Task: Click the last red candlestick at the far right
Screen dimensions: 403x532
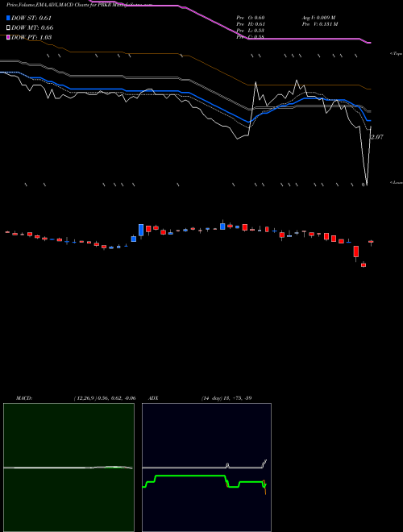Action: point(371,242)
